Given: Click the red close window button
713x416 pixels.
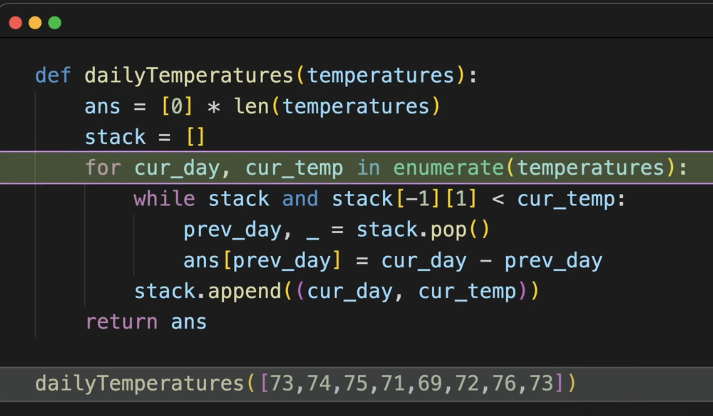Looking at the screenshot, I should (x=15, y=23).
